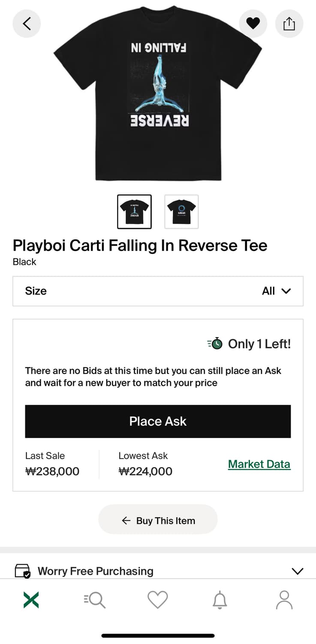Tap the back arrow button
The image size is (316, 644).
tap(27, 23)
